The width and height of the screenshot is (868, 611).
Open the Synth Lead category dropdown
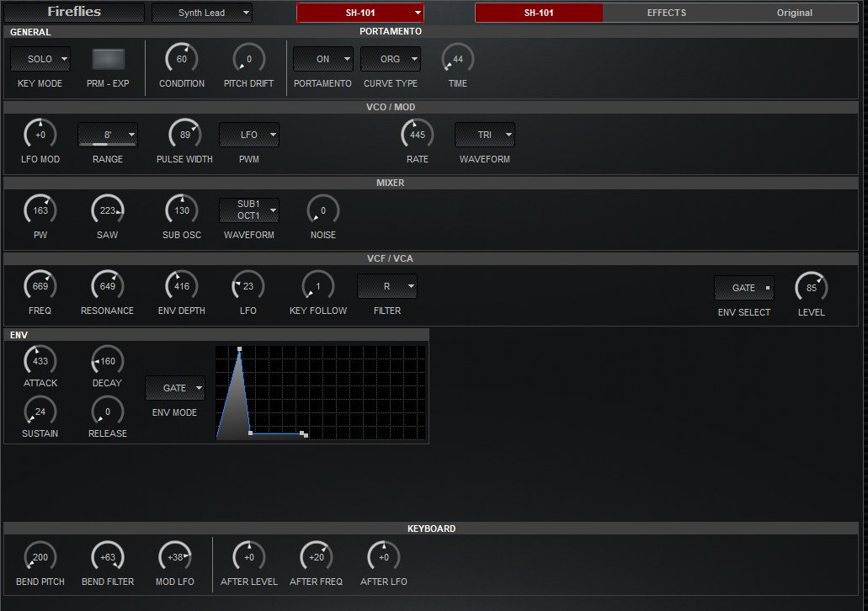202,13
